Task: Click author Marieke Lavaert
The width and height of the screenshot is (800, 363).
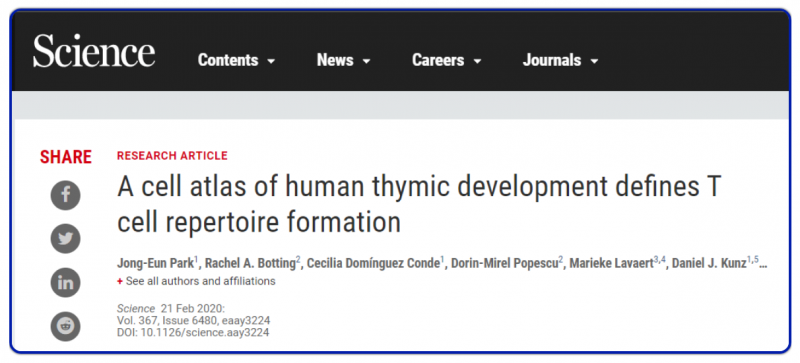Action: (611, 264)
